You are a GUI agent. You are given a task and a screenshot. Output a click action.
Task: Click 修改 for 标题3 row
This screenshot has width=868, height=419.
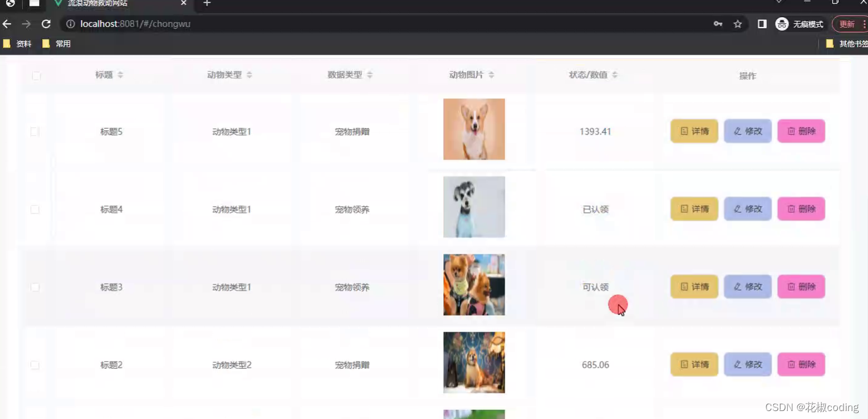pos(747,286)
